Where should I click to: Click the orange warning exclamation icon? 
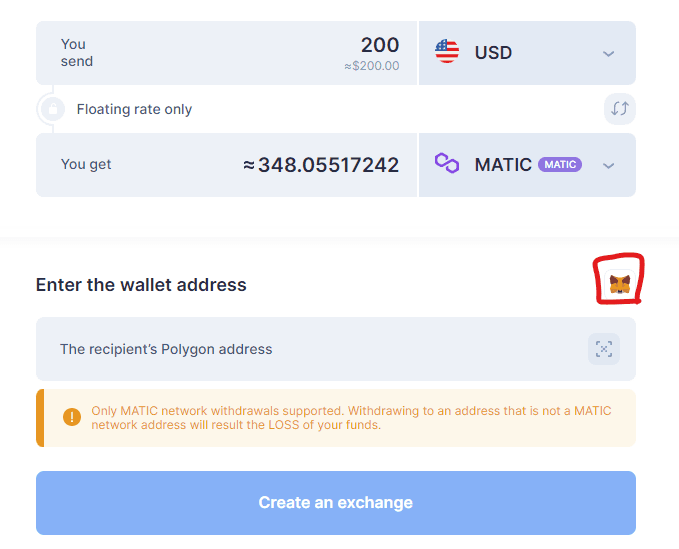(72, 417)
